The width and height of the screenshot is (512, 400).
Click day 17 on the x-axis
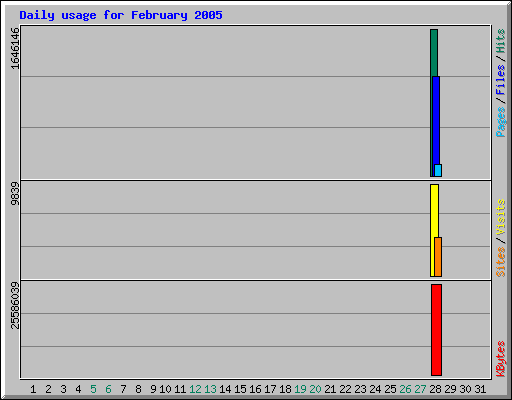point(270,389)
